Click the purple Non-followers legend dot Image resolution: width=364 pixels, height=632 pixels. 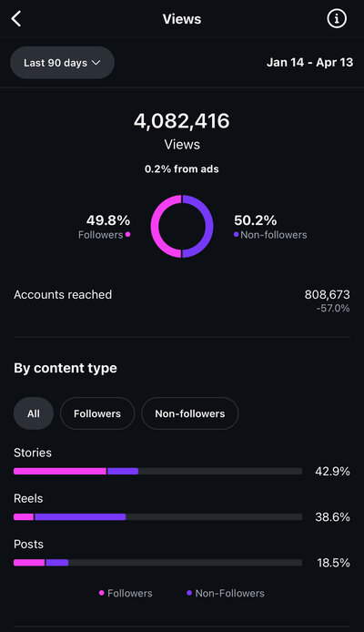tap(236, 234)
